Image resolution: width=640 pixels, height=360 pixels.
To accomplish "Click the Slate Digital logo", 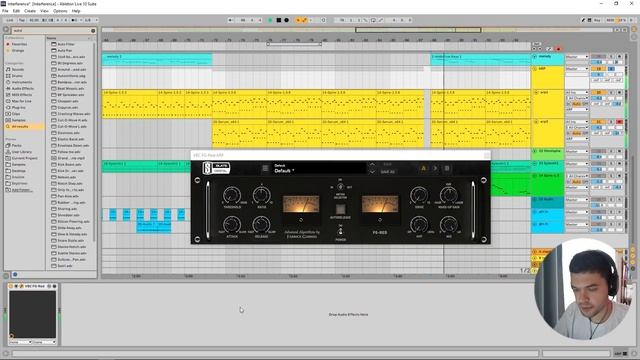I will click(x=216, y=168).
